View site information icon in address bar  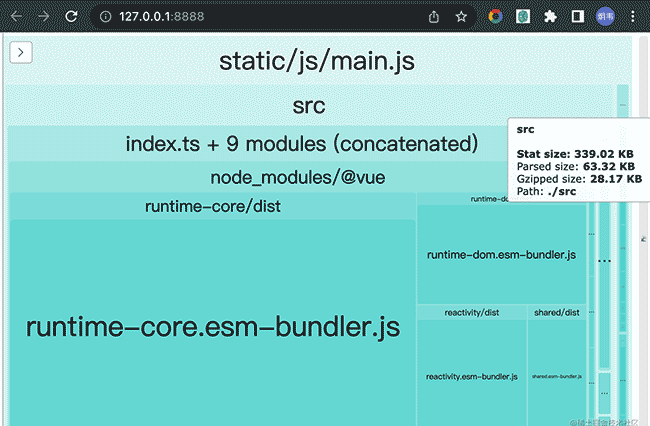pos(105,17)
